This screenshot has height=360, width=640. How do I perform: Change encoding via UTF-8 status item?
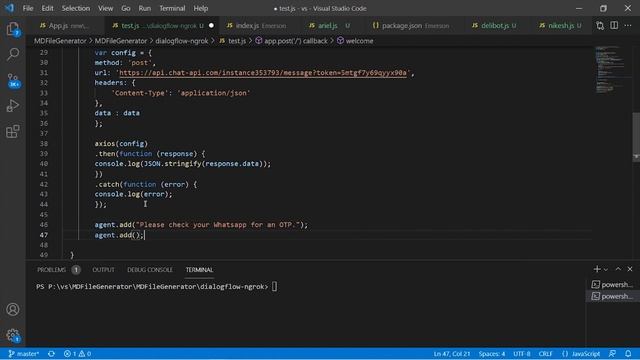[x=522, y=354]
